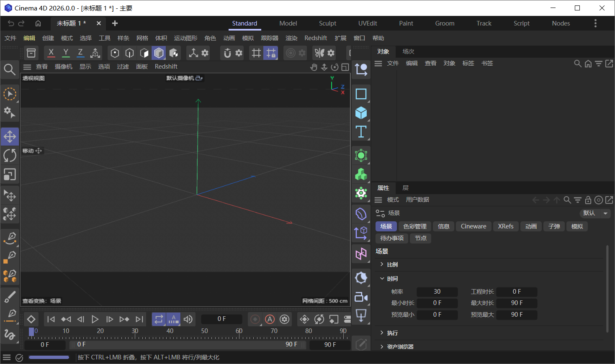Image resolution: width=615 pixels, height=364 pixels.
Task: Select the Scale tool
Action: [10, 174]
